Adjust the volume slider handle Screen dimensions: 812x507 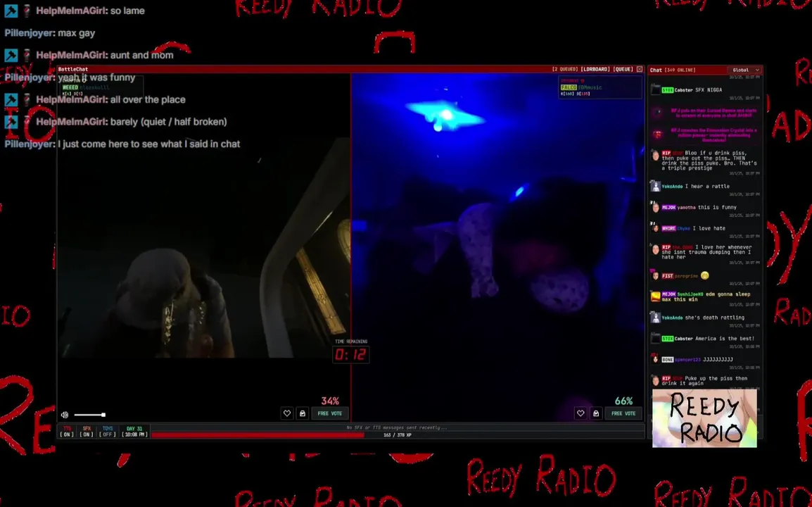(x=103, y=415)
